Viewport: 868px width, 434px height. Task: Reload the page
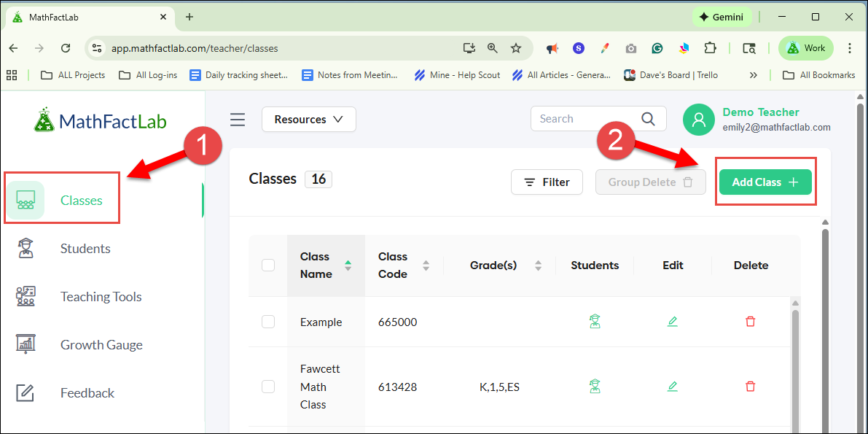pyautogui.click(x=66, y=48)
